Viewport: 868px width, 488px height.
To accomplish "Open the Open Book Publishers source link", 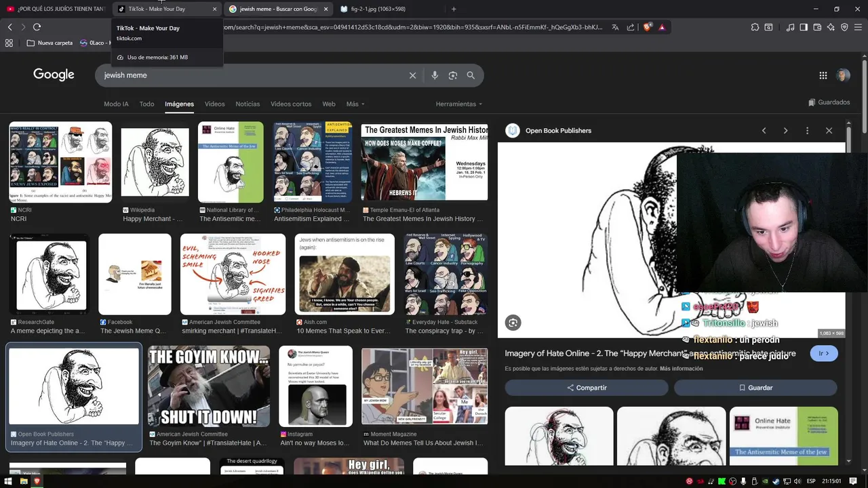I will 558,130.
